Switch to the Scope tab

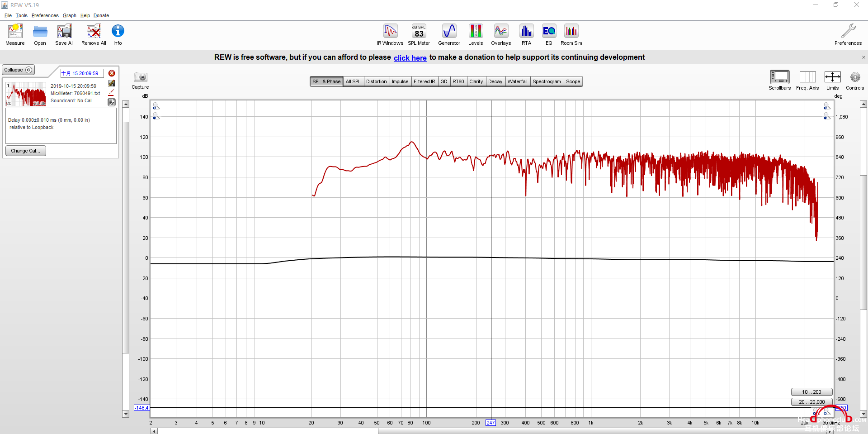point(573,81)
